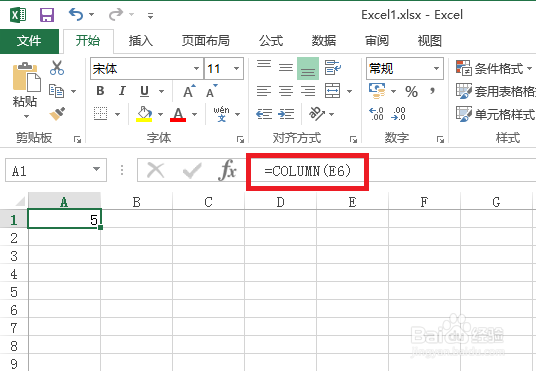This screenshot has width=536, height=371.
Task: Open 单元格样式 cell styles
Action: 495,114
